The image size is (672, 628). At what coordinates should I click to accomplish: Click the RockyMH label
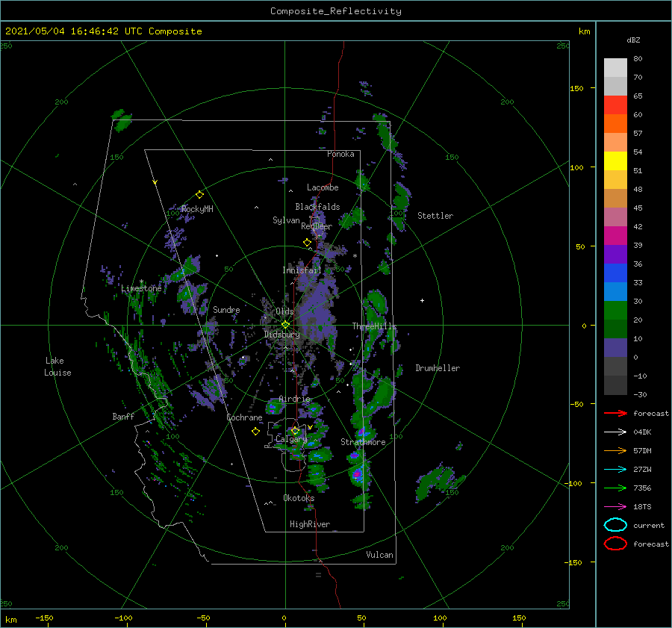click(x=197, y=209)
